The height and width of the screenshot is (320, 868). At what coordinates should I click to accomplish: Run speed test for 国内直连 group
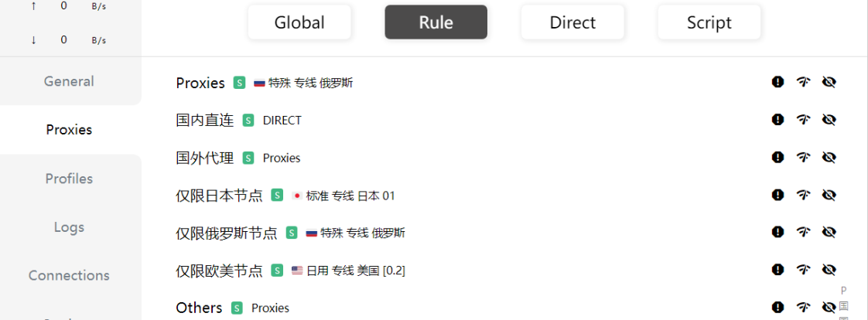click(803, 120)
